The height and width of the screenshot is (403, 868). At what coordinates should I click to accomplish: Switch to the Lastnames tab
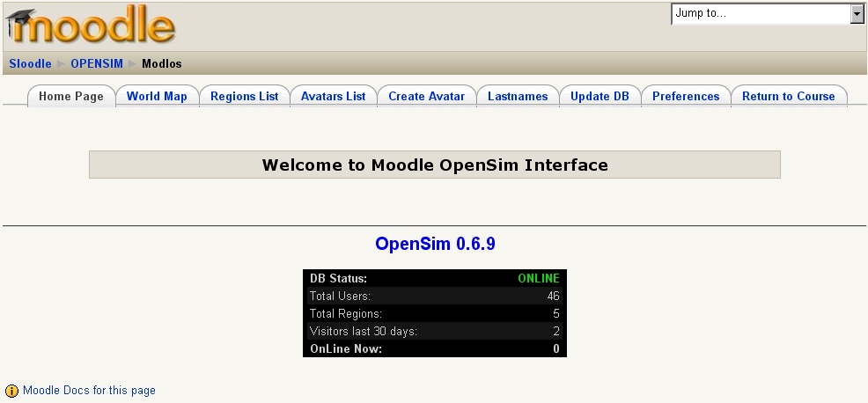(518, 97)
